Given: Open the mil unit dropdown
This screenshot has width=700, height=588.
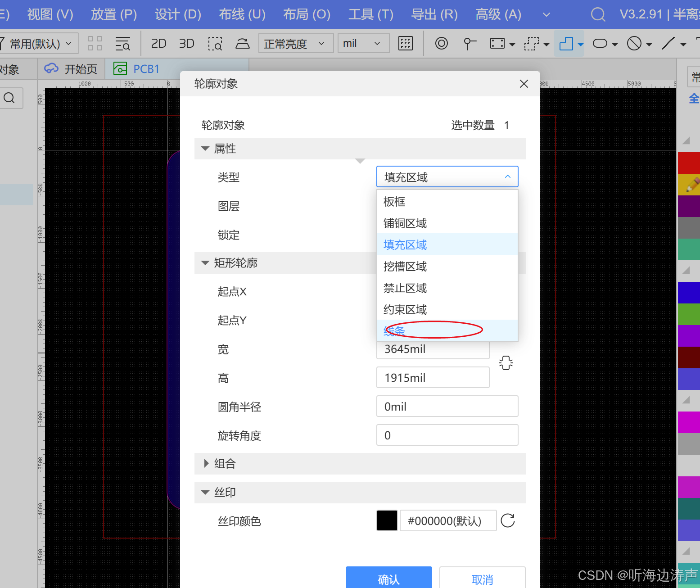Looking at the screenshot, I should pyautogui.click(x=363, y=44).
